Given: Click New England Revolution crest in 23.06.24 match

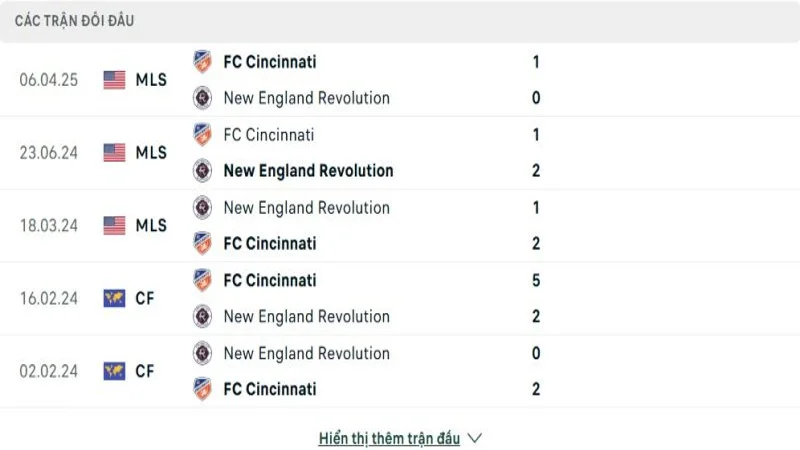Looking at the screenshot, I should [x=202, y=171].
